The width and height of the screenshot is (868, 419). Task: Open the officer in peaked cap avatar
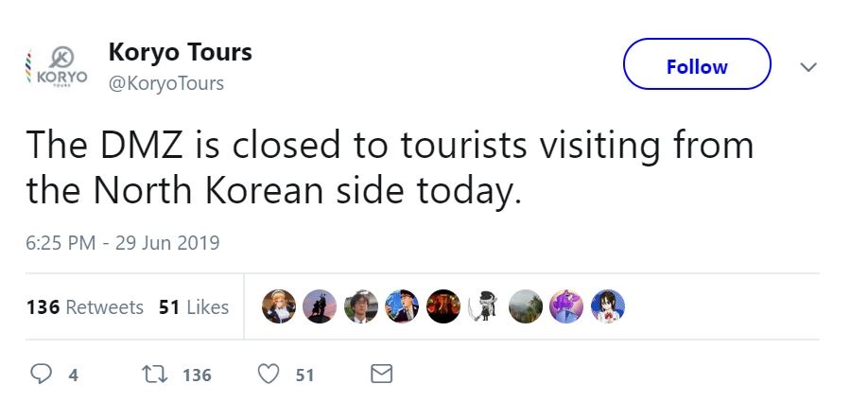tap(402, 306)
